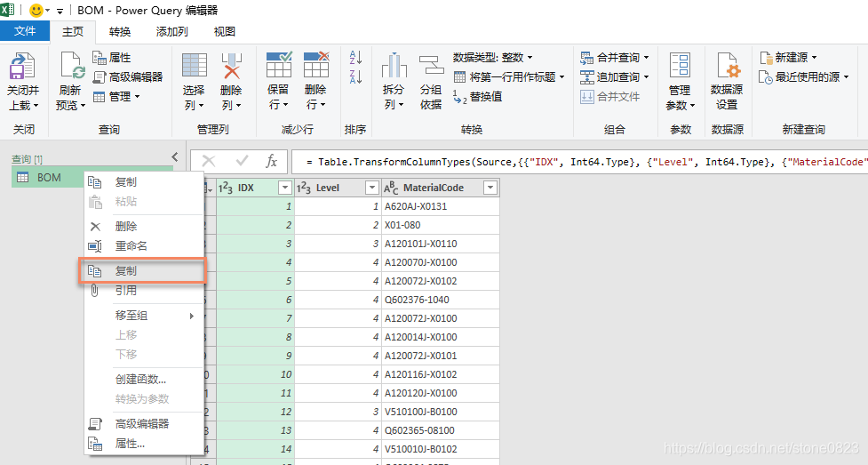Click the Choose Columns (选择列) icon
This screenshot has height=465, width=868.
pyautogui.click(x=195, y=66)
